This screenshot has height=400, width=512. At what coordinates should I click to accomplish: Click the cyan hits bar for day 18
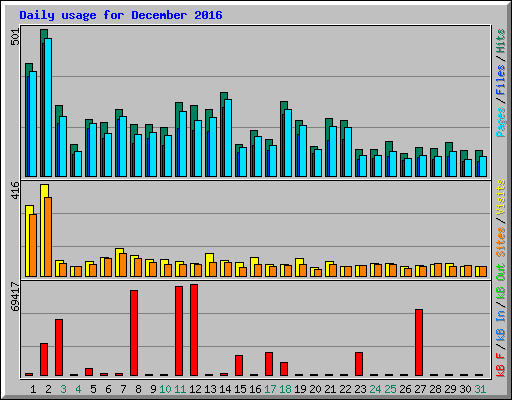click(x=288, y=143)
